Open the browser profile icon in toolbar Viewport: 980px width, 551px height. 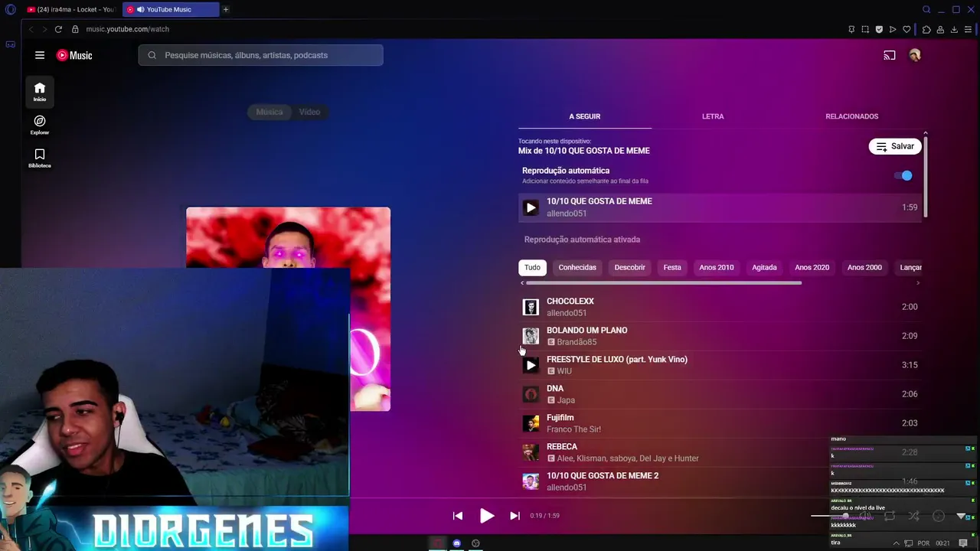(940, 29)
